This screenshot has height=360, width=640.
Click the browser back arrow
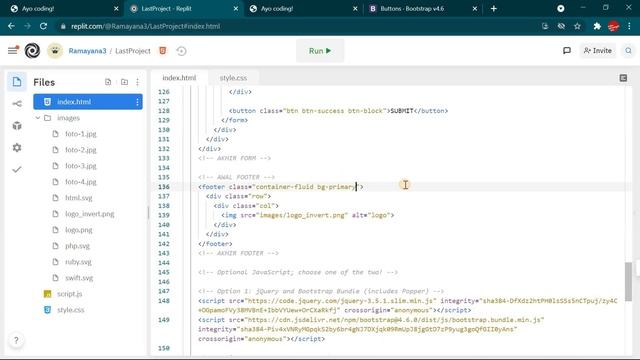tap(11, 26)
